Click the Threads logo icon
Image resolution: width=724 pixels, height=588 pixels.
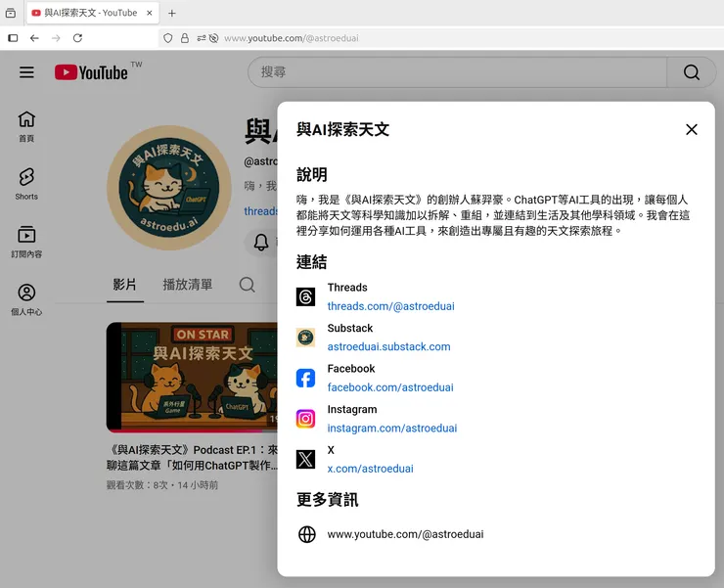click(305, 296)
